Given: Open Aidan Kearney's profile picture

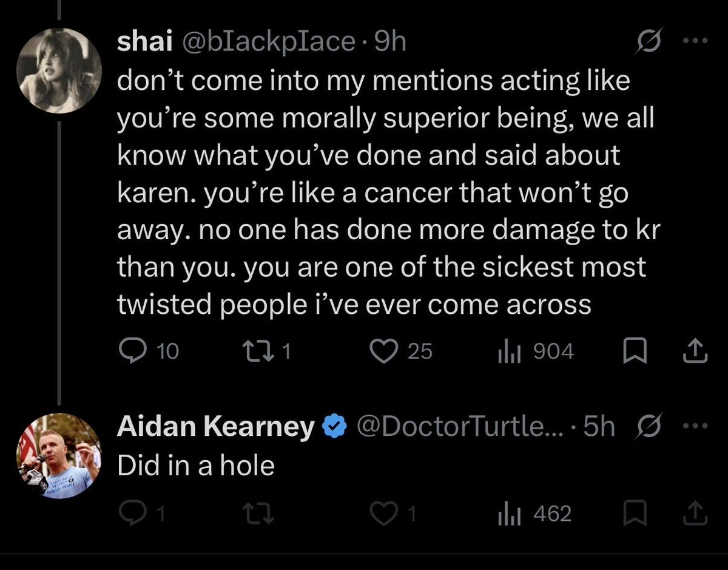Looking at the screenshot, I should pyautogui.click(x=58, y=456).
